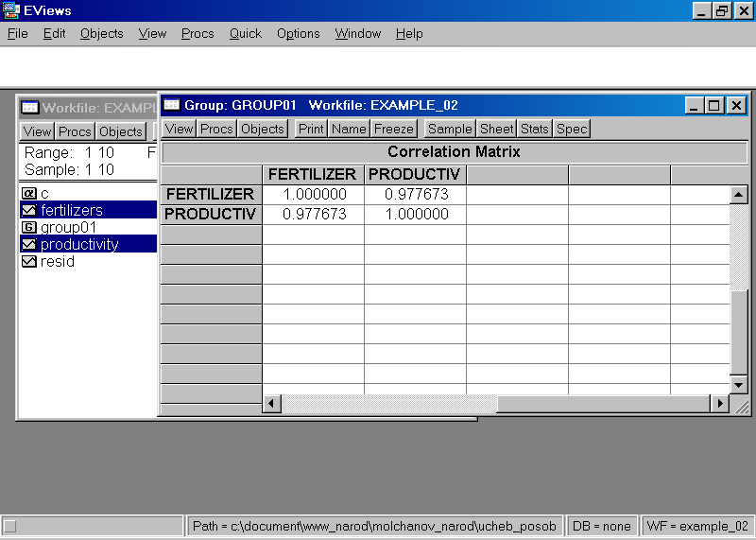The width and height of the screenshot is (756, 540).
Task: Click the fertilizers series icon
Action: pyautogui.click(x=29, y=210)
